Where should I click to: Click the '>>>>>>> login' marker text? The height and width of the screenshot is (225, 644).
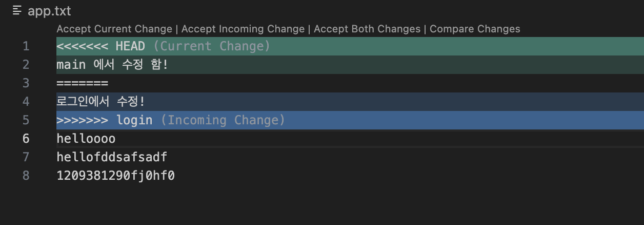point(105,120)
